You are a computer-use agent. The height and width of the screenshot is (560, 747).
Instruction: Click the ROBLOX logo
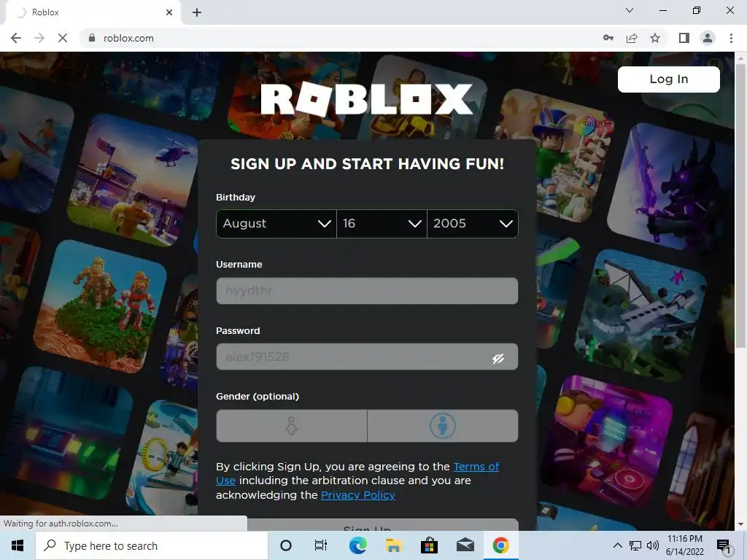coord(367,99)
